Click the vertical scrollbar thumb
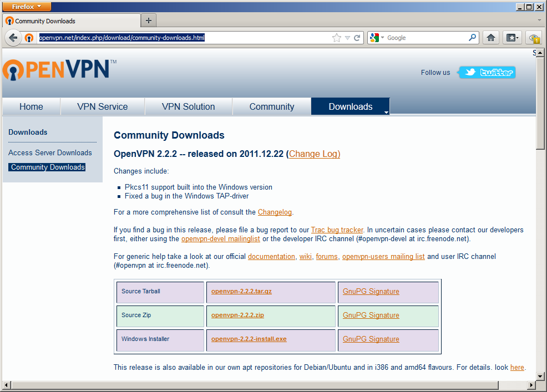547x392 pixels. (540, 103)
